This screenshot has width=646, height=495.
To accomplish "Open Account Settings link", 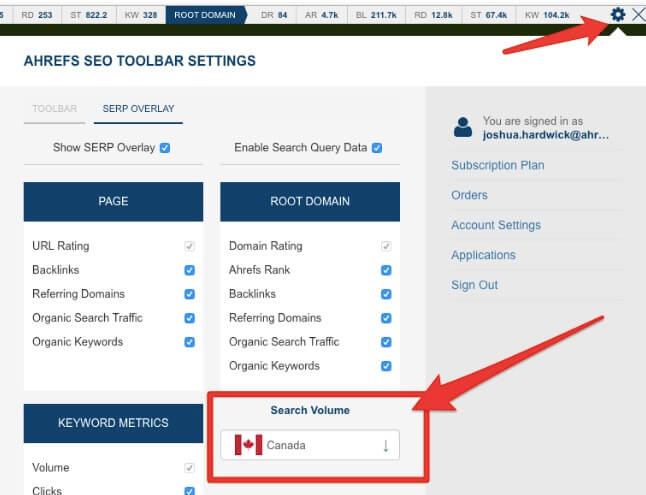I will (x=496, y=225).
